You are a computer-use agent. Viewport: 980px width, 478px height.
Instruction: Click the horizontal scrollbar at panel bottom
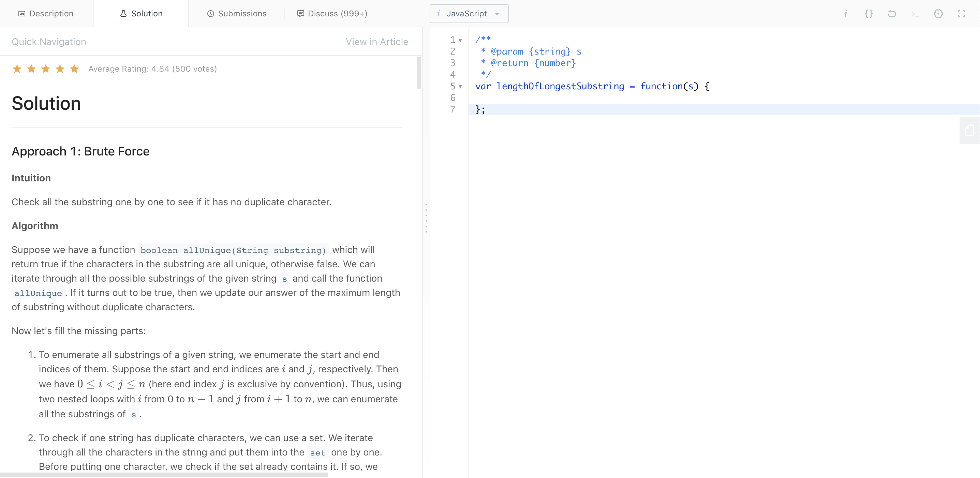[164, 475]
